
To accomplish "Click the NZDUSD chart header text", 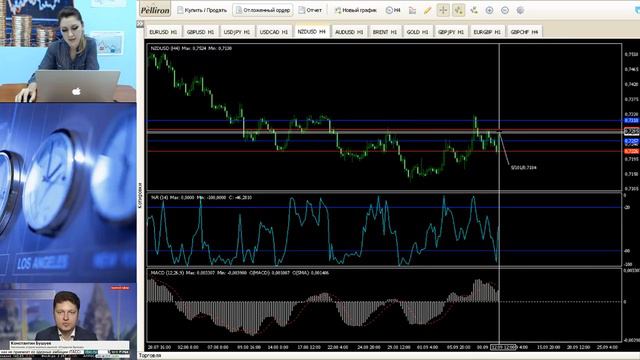I will tap(191, 48).
